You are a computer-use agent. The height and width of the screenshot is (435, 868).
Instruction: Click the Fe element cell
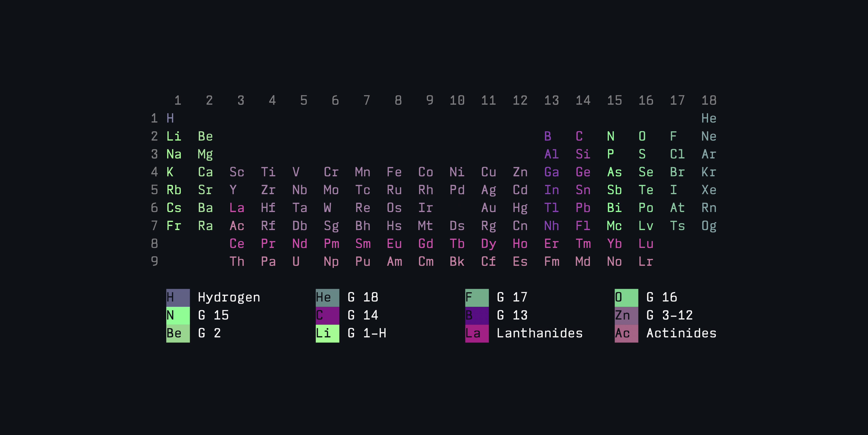coord(394,172)
